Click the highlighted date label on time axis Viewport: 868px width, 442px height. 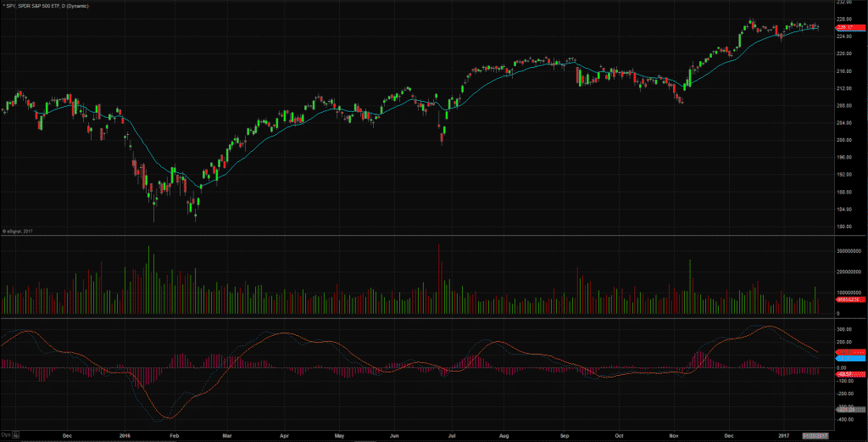point(815,436)
